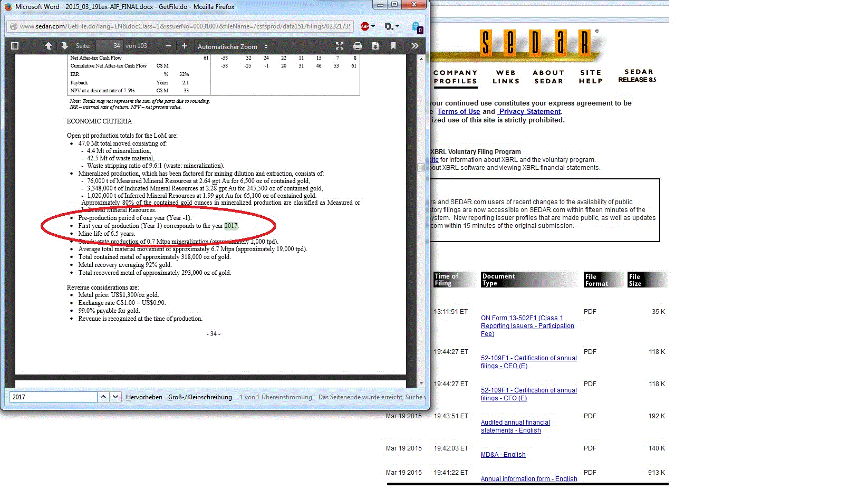Open About SEDAR in the site navigation

point(548,77)
